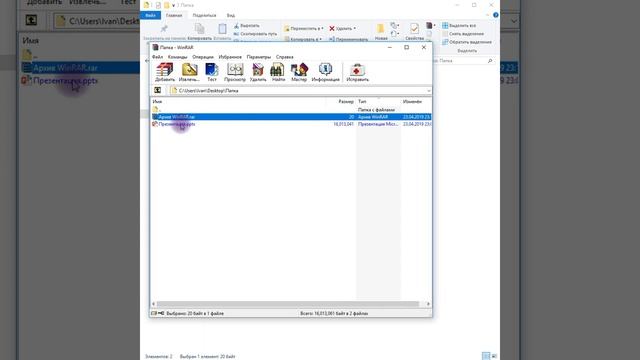The width and height of the screenshot is (640, 360).
Task: Switch to the Главная tab in Explorer
Action: pyautogui.click(x=174, y=16)
